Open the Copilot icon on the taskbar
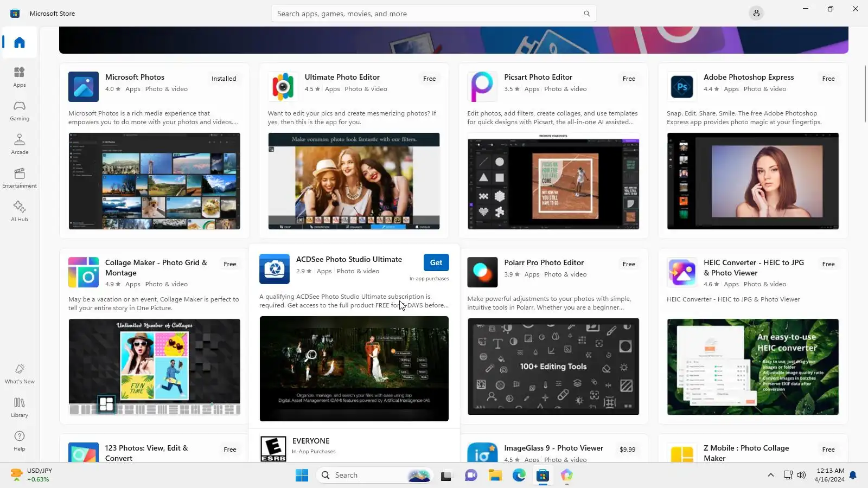The width and height of the screenshot is (868, 488). [567, 476]
